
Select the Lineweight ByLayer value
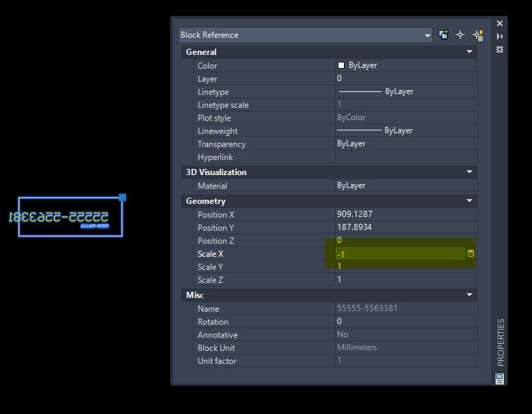tap(406, 130)
